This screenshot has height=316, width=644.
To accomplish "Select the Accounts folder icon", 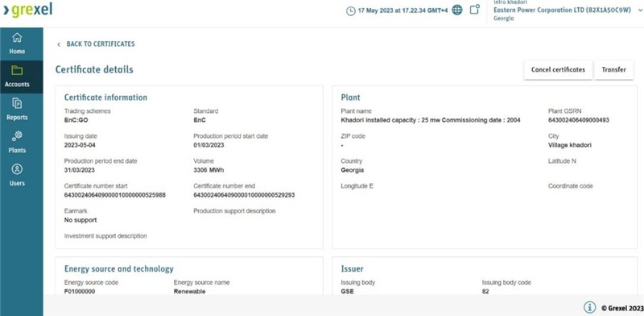I will (17, 70).
